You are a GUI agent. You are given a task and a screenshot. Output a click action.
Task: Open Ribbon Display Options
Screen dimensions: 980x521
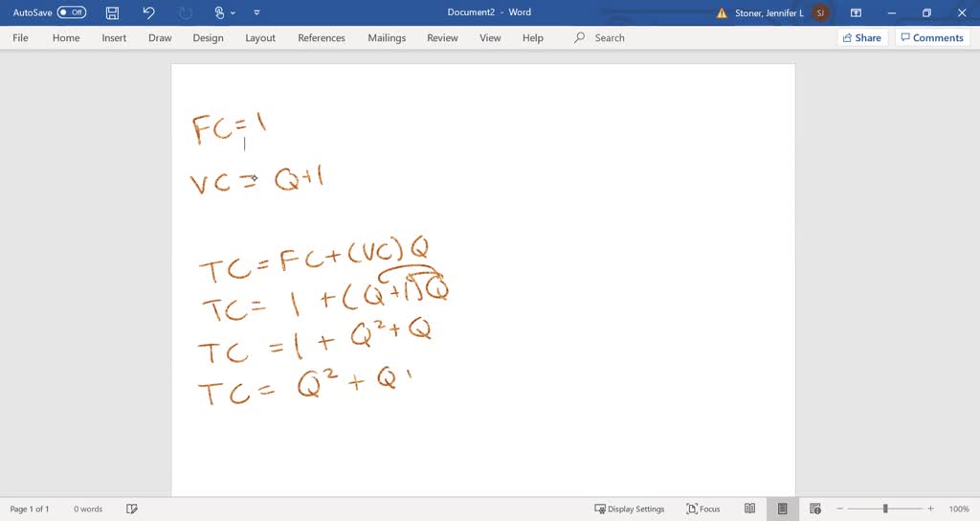pos(857,12)
